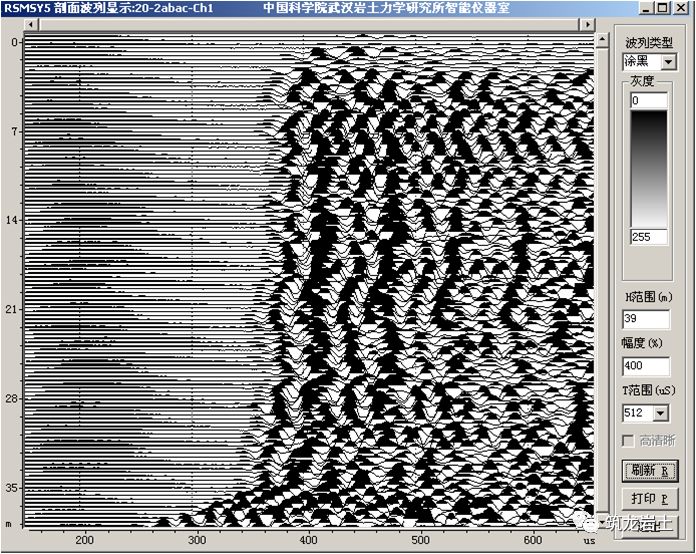Image resolution: width=696 pixels, height=554 pixels.
Task: Click the 200 us time axis label
Action: (84, 540)
